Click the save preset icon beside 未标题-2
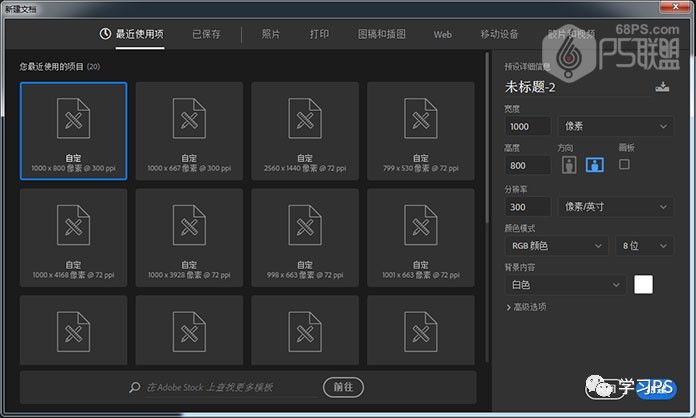Viewport: 696px width, 418px height. click(661, 89)
